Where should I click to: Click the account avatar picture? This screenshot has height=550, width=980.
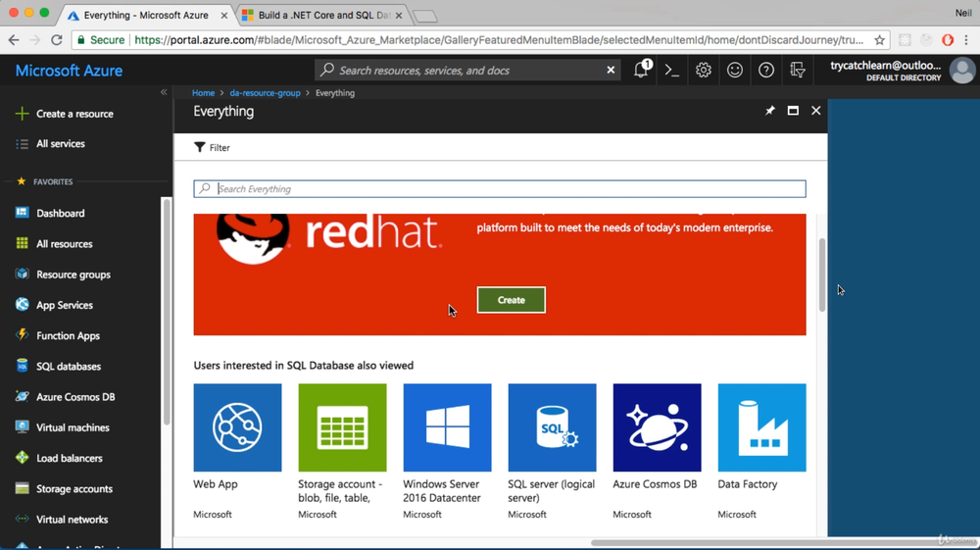click(962, 70)
